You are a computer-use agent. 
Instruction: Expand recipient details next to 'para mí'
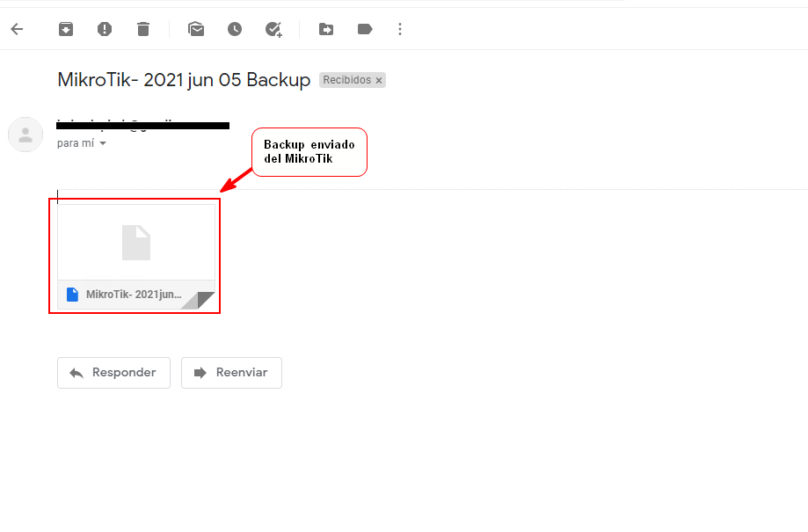point(103,143)
